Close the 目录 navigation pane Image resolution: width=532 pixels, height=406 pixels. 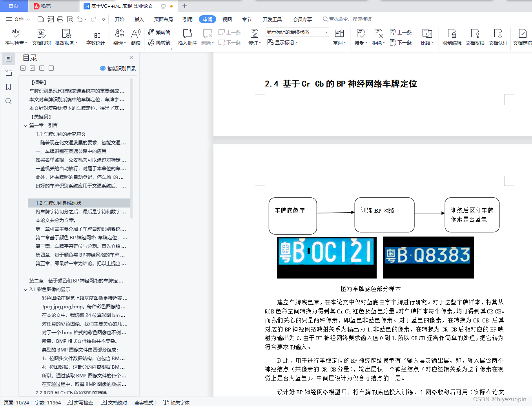click(x=132, y=58)
